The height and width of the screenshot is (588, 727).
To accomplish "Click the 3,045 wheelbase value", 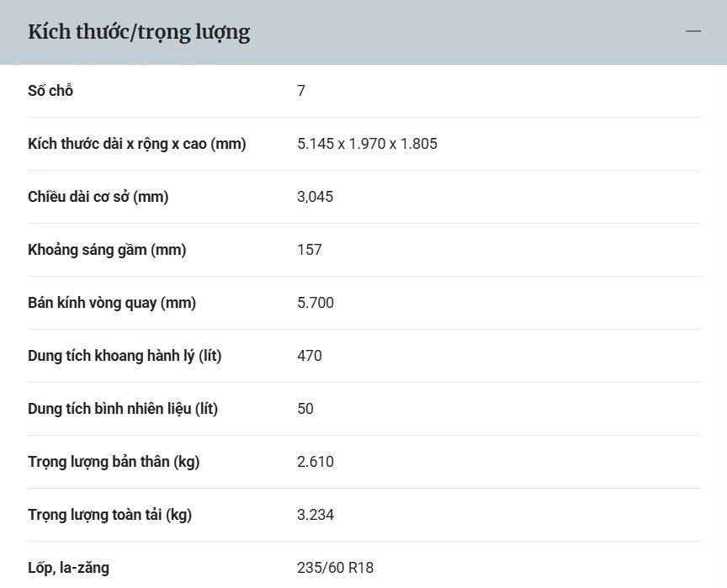I will pos(315,197).
